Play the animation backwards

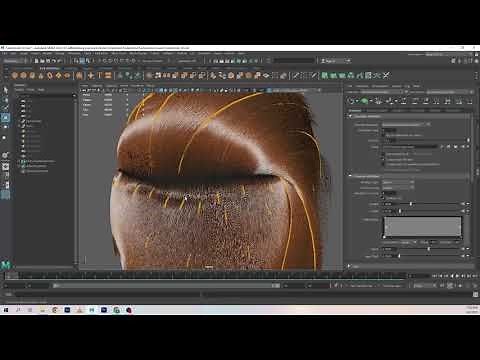tap(452, 276)
